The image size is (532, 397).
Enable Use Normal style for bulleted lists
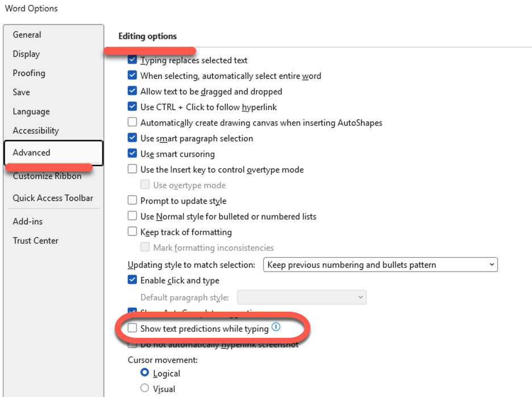(132, 216)
